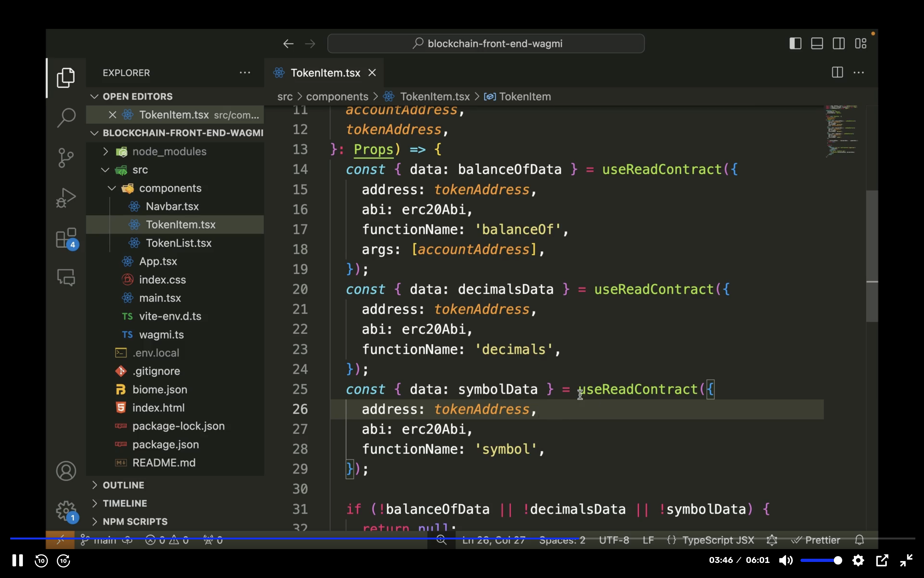This screenshot has width=924, height=578.
Task: Open Navbar.tsx from the file tree
Action: (175, 206)
